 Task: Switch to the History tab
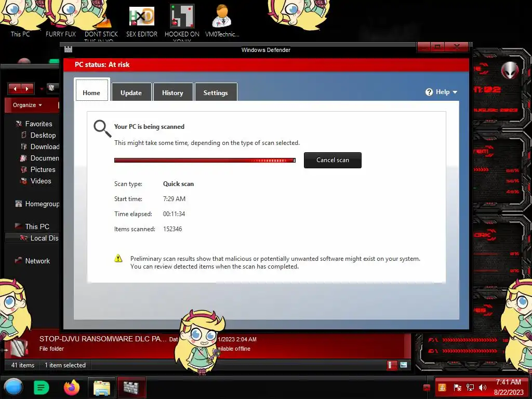pos(172,92)
